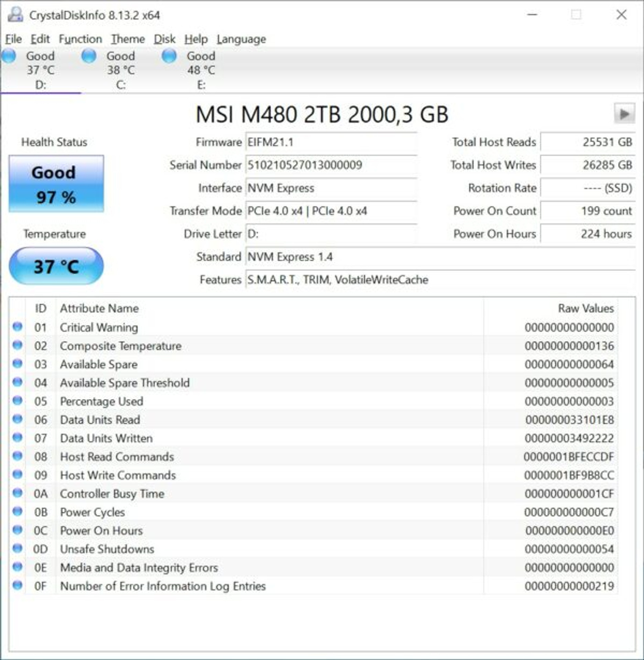The width and height of the screenshot is (644, 660).
Task: Close the CrystalDiskInfo window
Action: click(x=621, y=15)
